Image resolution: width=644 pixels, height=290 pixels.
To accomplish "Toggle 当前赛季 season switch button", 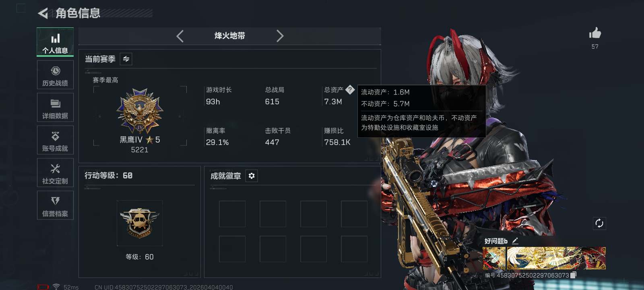I will 126,59.
